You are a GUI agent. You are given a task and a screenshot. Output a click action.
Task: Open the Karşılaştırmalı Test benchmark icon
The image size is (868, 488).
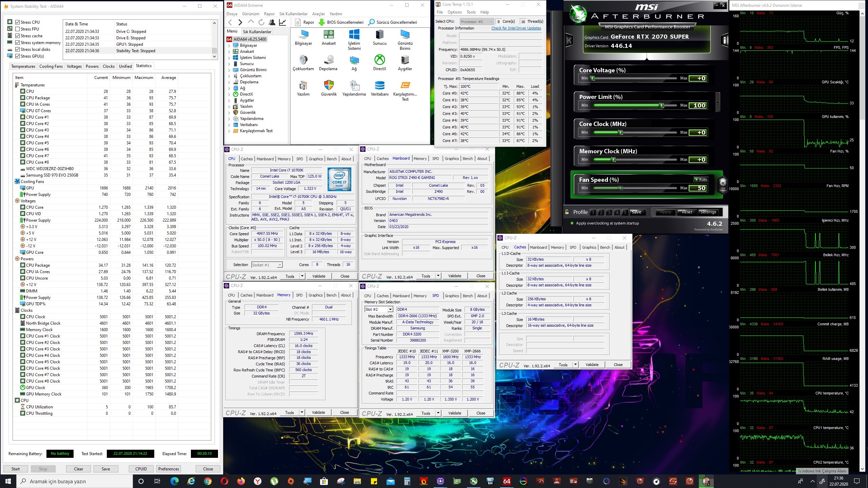click(x=405, y=91)
